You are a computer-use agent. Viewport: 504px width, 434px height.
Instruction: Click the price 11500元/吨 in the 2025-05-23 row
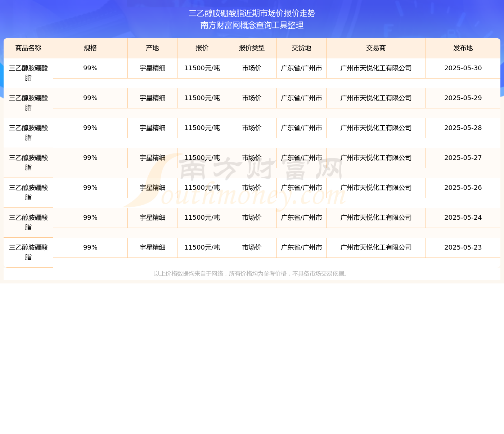pos(202,247)
